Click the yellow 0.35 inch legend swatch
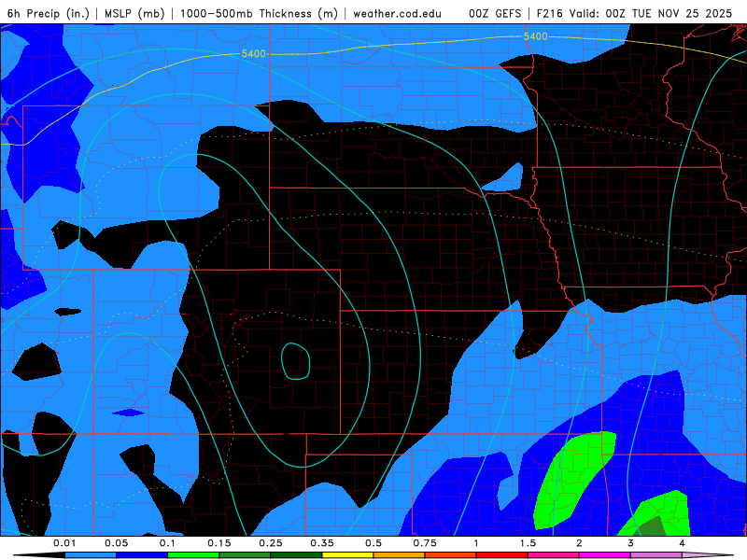 pos(347,555)
